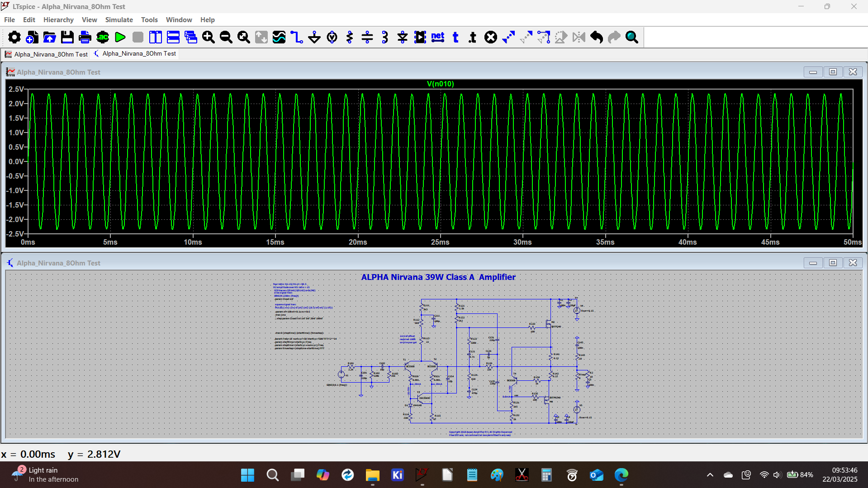Click the Redo arrow
This screenshot has width=868, height=488.
[x=614, y=37]
